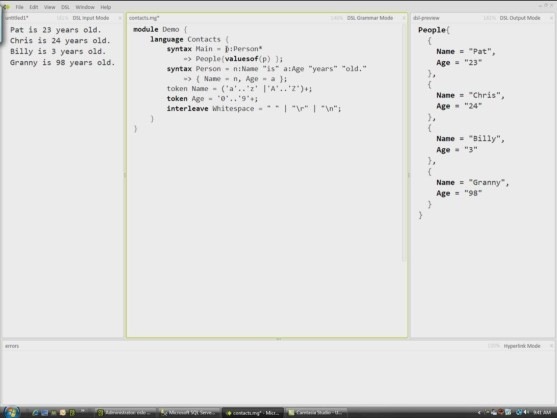Image resolution: width=557 pixels, height=418 pixels.
Task: Click the DSL Output Mode label
Action: point(520,18)
